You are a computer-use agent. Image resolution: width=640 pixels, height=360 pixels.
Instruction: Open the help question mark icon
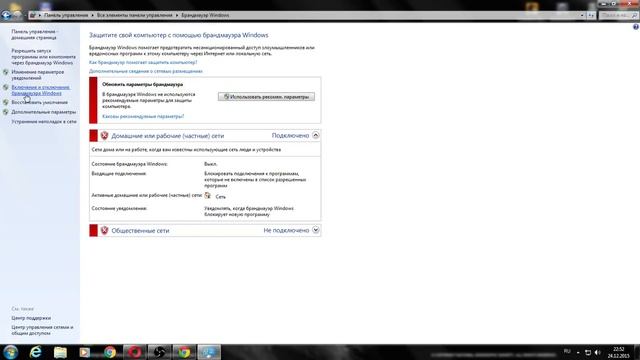636,27
